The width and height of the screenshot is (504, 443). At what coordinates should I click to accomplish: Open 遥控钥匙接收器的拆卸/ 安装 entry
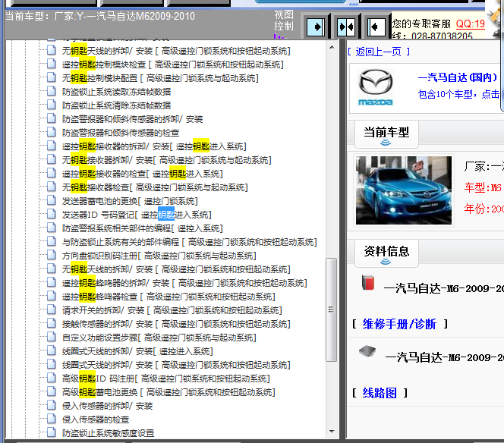point(154,146)
